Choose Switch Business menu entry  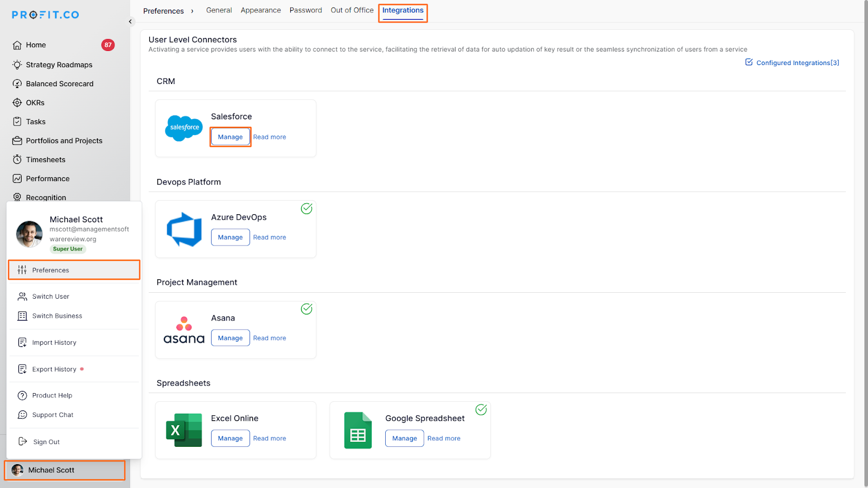pos(74,316)
